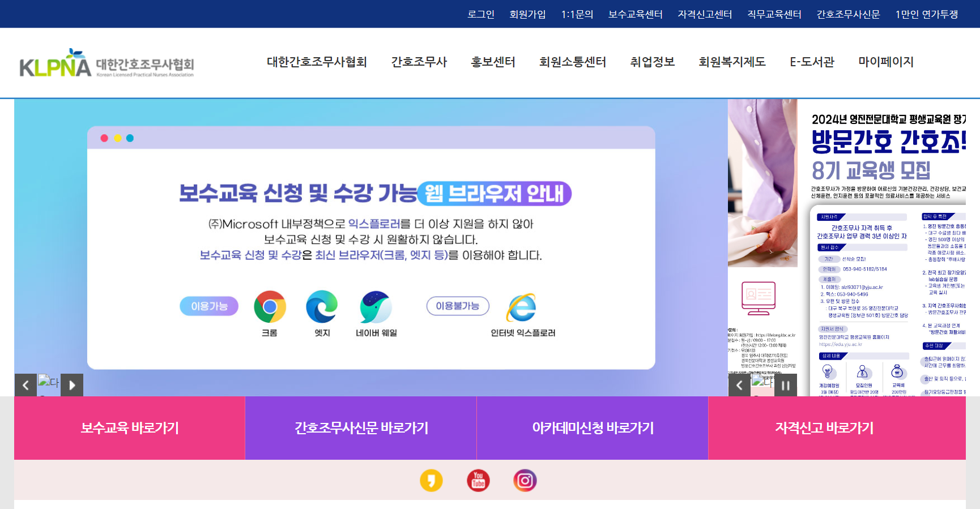This screenshot has width=980, height=509.
Task: Go to 회원가입 page
Action: [x=527, y=14]
